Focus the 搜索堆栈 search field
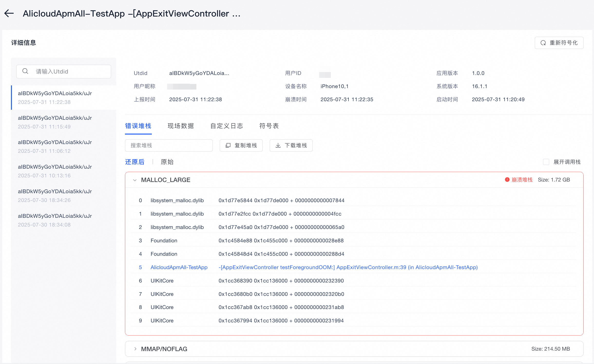 coord(169,146)
